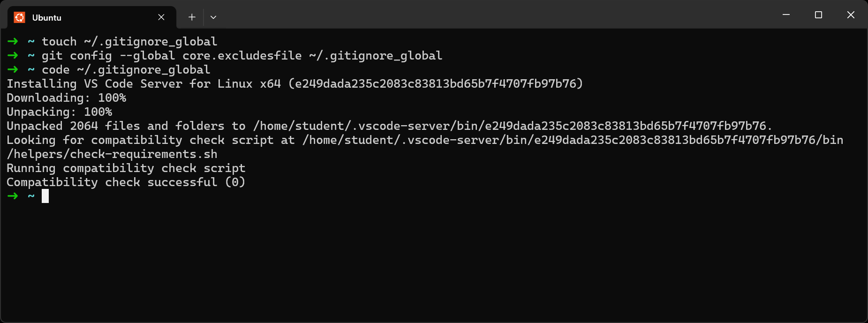
Task: Click the touch ~/.gitignore_global command line
Action: pos(129,41)
